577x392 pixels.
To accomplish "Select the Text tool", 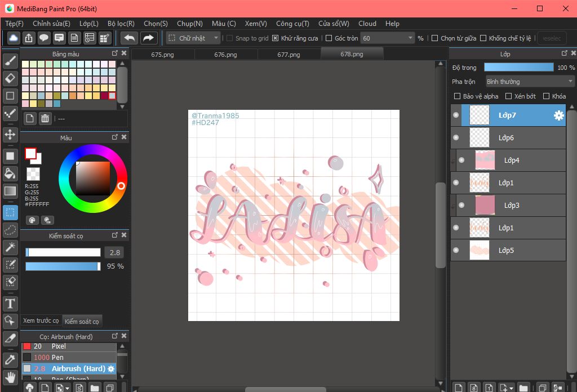I will point(10,304).
